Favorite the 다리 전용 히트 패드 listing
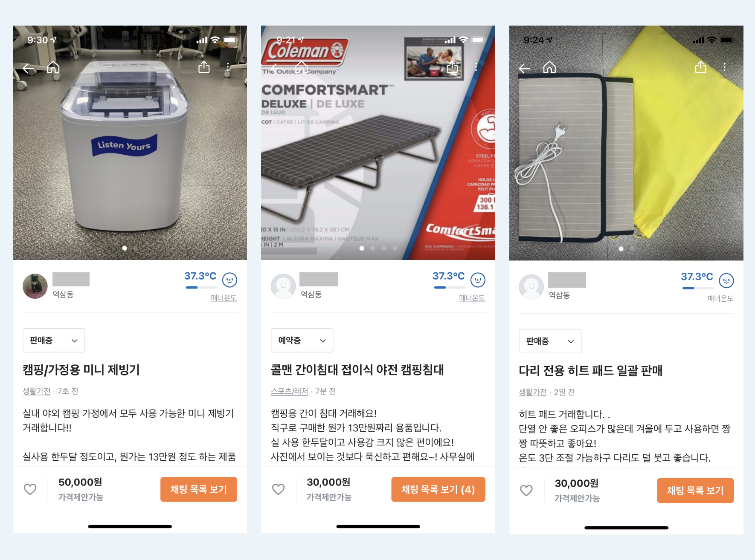 (526, 491)
